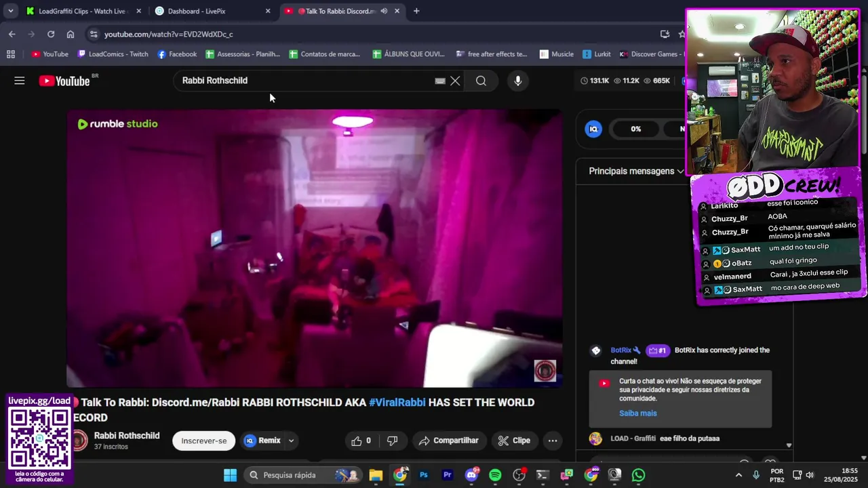Close the Dashboard - LivePix tab
Screen dimensions: 868x488
pos(267,11)
